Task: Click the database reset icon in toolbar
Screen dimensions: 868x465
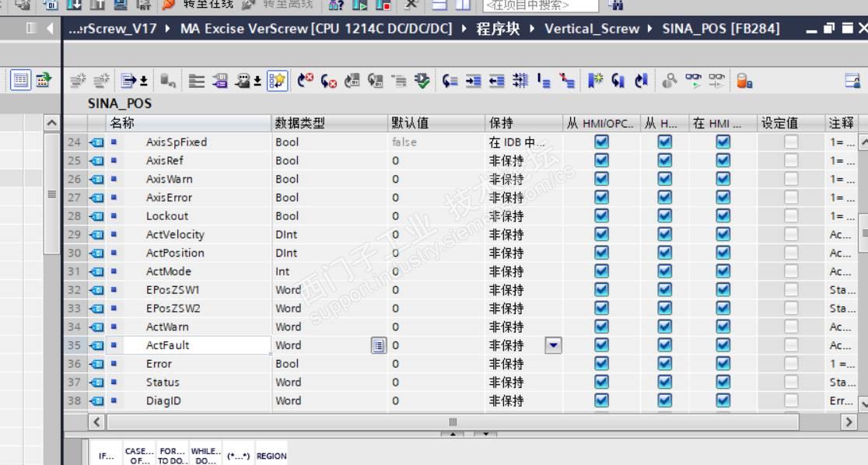Action: point(168,82)
